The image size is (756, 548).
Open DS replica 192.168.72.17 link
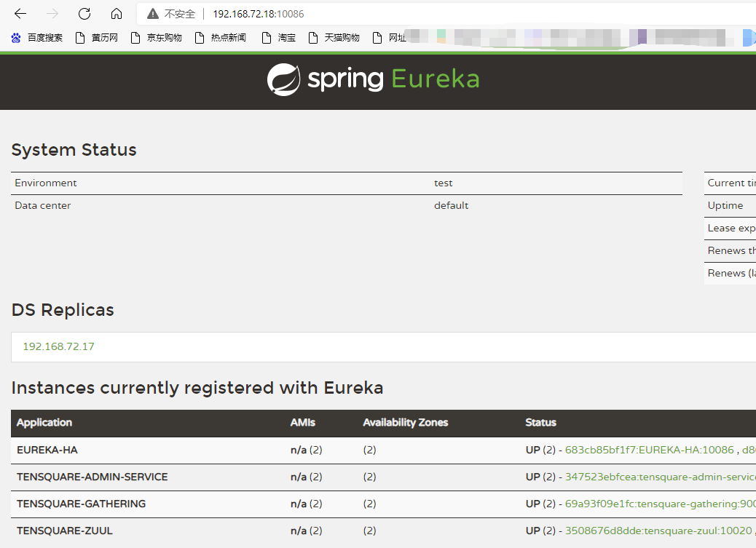click(x=58, y=346)
